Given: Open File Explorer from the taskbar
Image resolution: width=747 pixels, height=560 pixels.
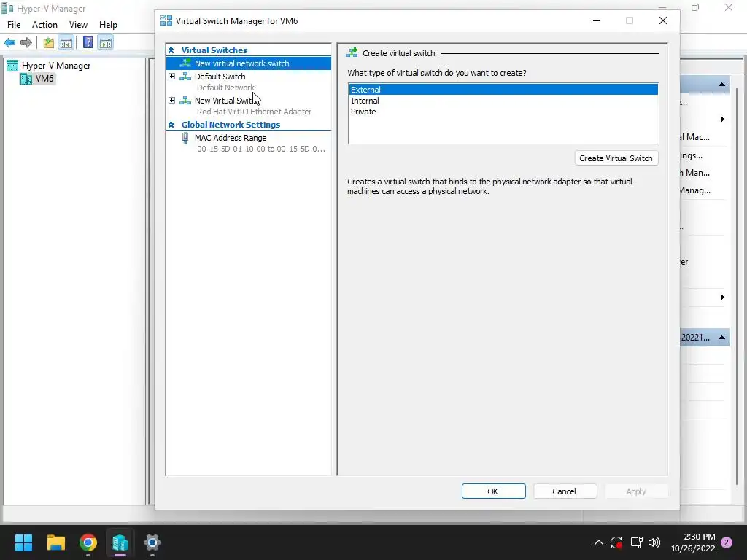Looking at the screenshot, I should (55, 542).
